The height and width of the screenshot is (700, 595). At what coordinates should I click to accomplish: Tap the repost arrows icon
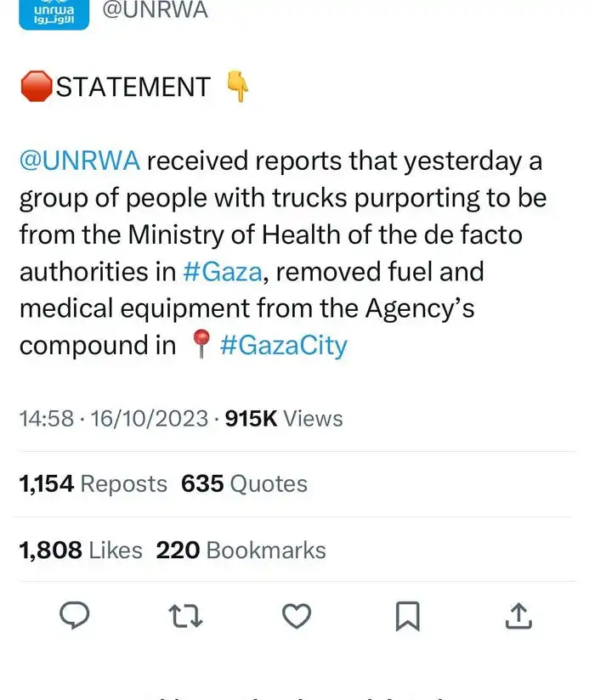pyautogui.click(x=186, y=616)
